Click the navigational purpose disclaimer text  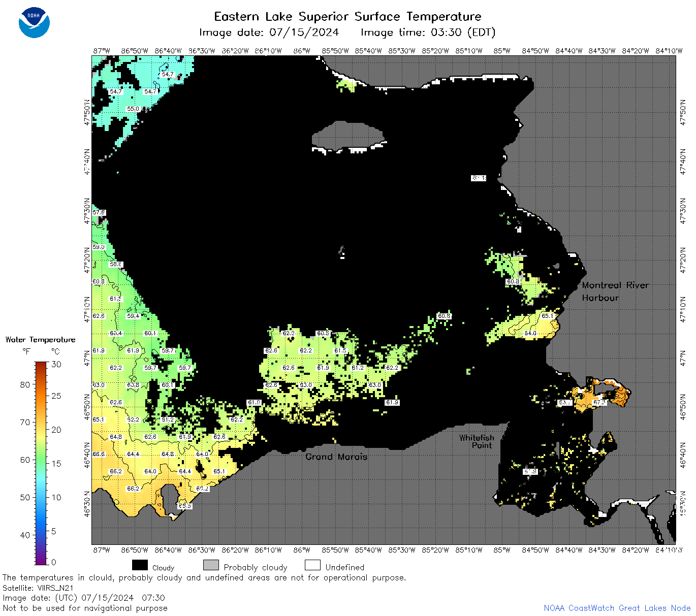(85, 608)
